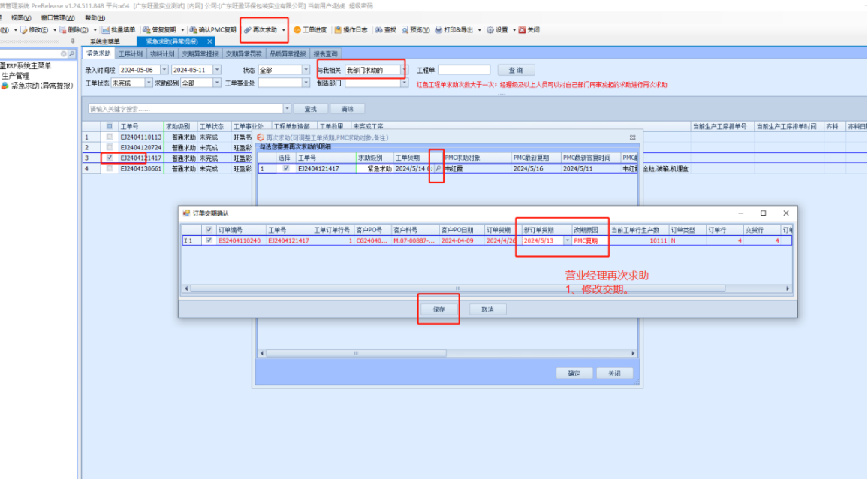Viewport: 868px width, 480px height.
Task: Open 批量填单 batch fill tool
Action: tap(118, 30)
